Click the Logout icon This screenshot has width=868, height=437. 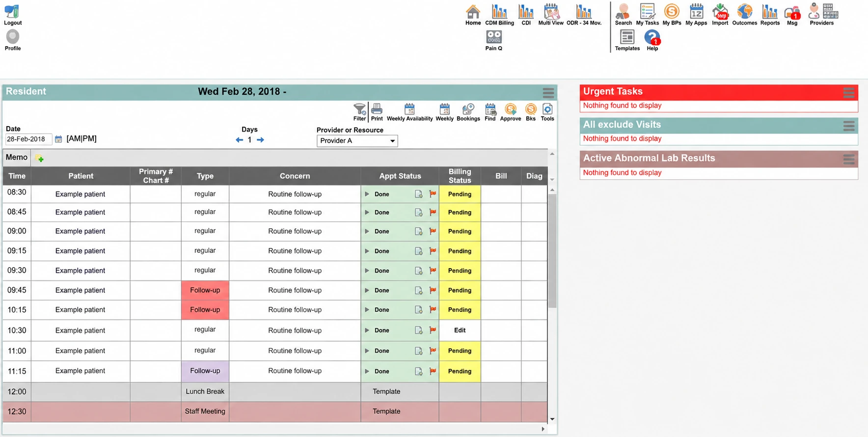pyautogui.click(x=12, y=12)
